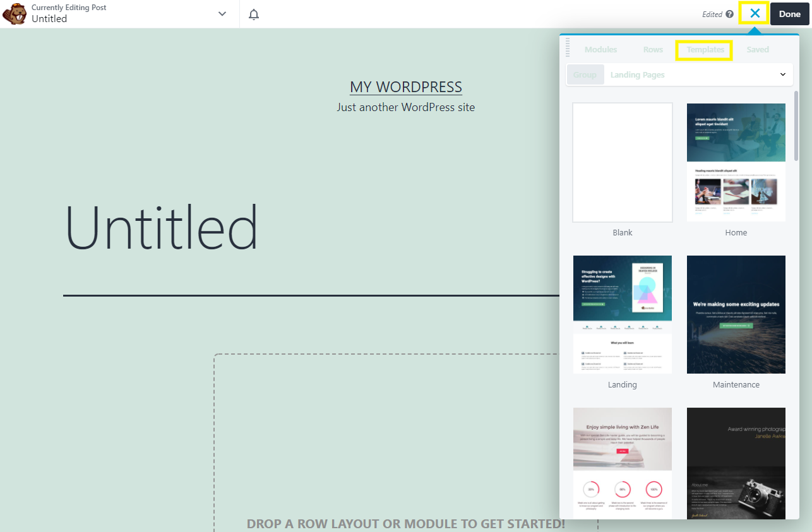Expand the currently editing post selector

tap(221, 13)
